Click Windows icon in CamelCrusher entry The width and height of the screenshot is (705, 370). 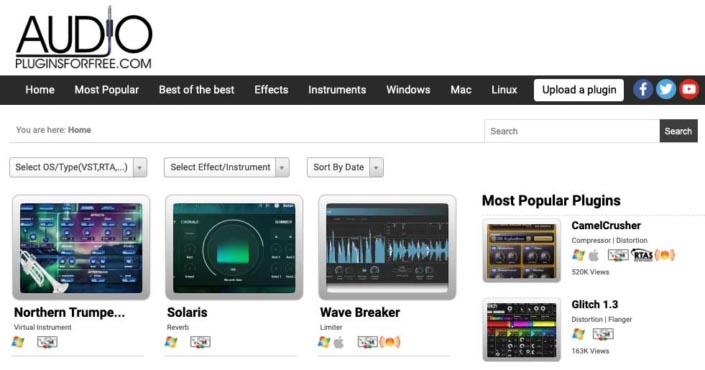[578, 255]
